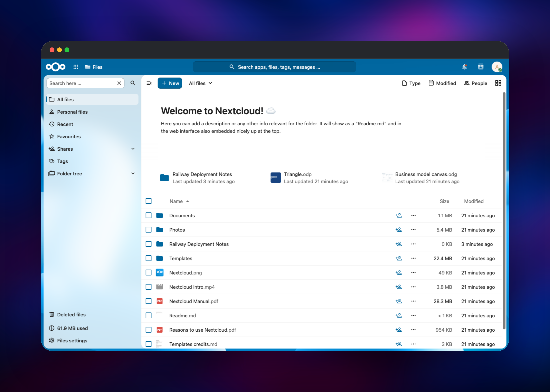Toggle the select-all files checkbox

pyautogui.click(x=149, y=201)
